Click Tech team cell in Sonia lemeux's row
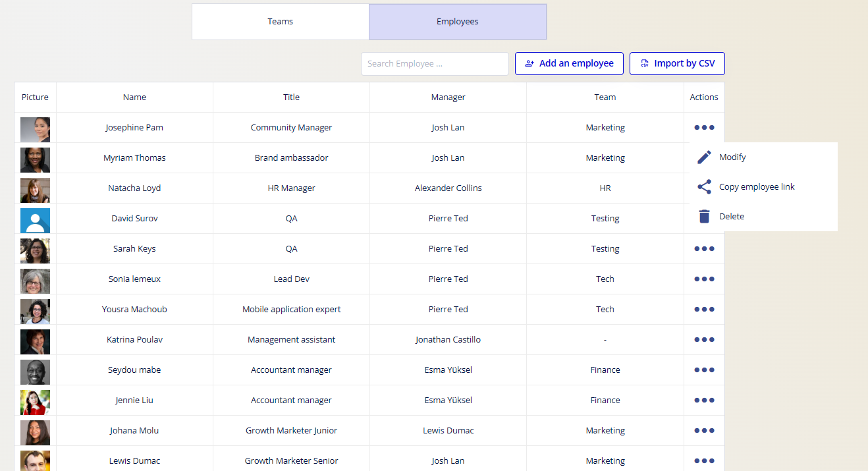The width and height of the screenshot is (868, 471). pos(605,279)
